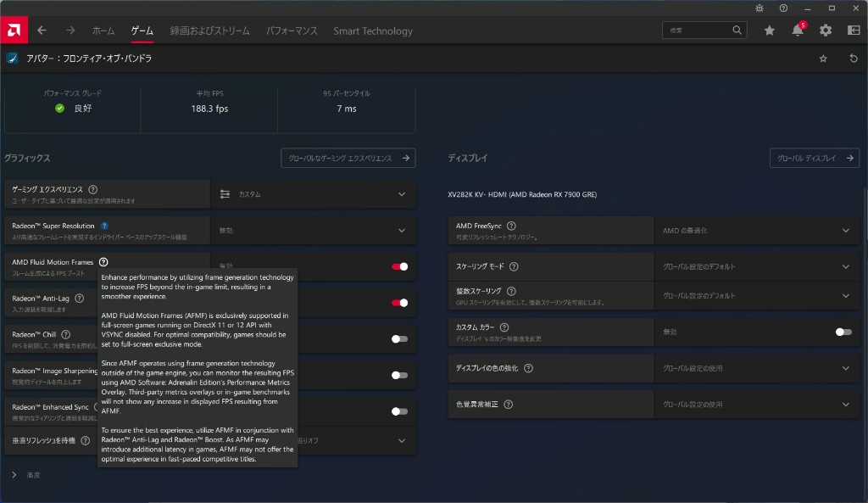The image size is (868, 503).
Task: Reset game profile with circular arrow icon
Action: coord(853,59)
